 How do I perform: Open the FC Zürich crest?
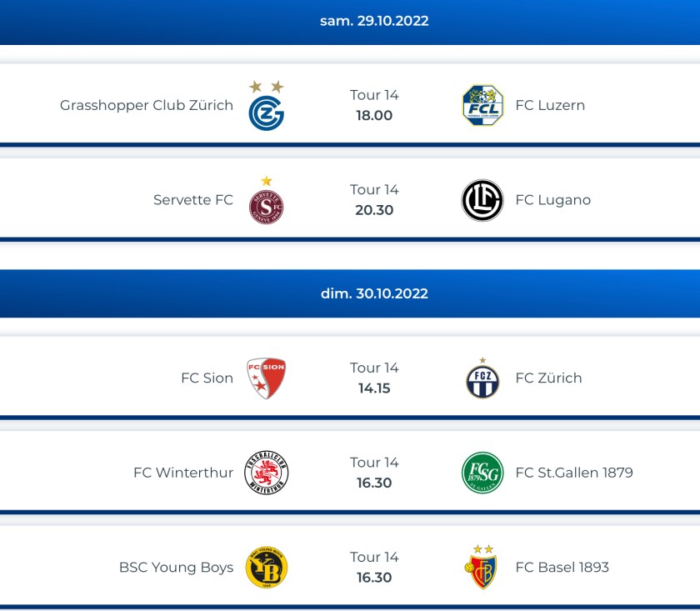tap(482, 379)
